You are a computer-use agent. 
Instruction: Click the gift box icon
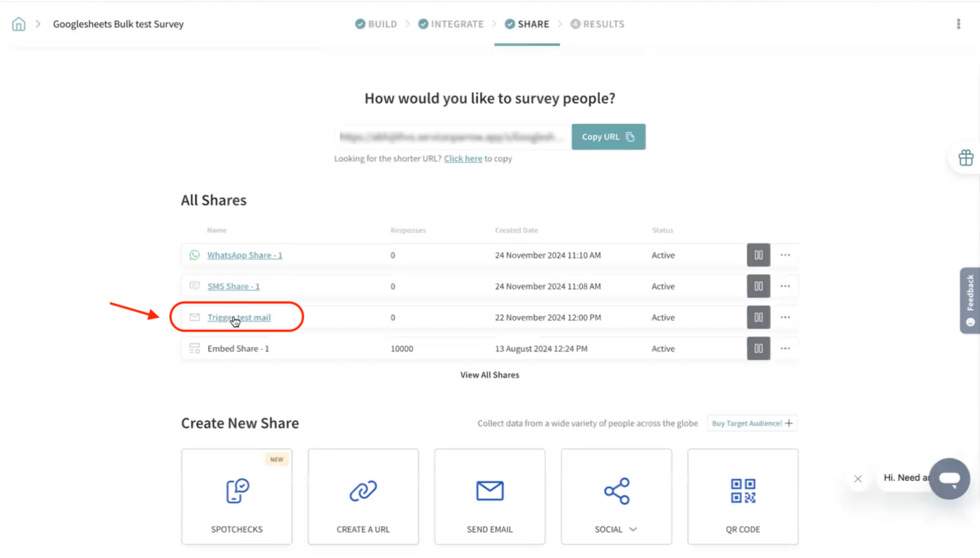point(966,158)
